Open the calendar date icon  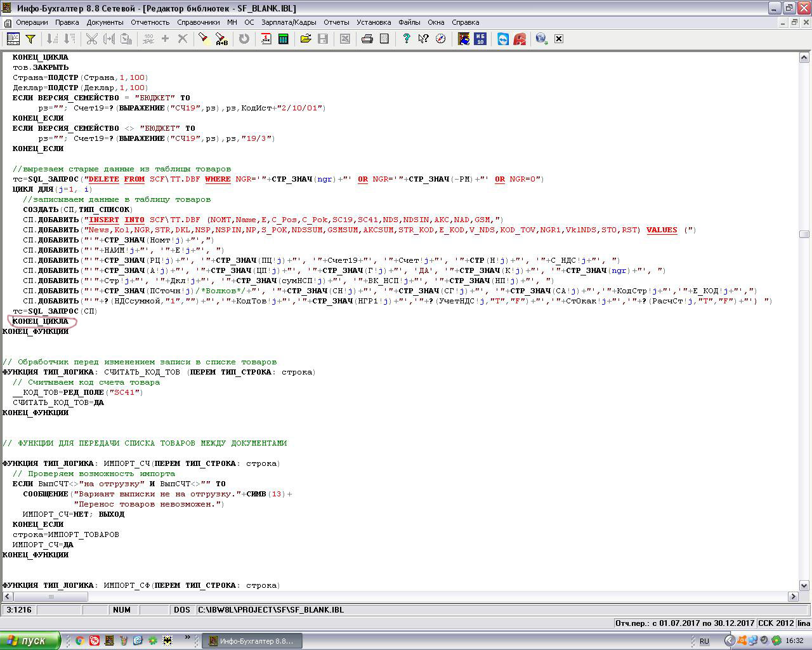(x=266, y=39)
